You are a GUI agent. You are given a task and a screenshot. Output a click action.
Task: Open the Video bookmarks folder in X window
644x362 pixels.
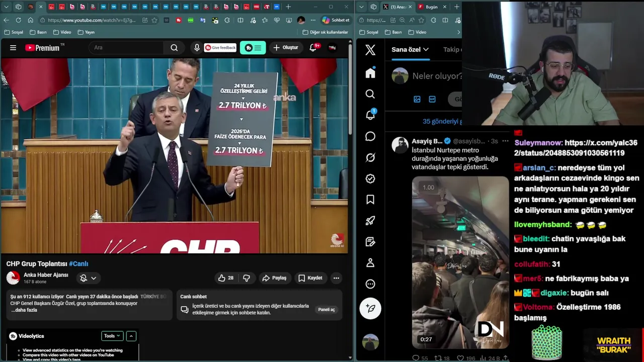pos(418,32)
